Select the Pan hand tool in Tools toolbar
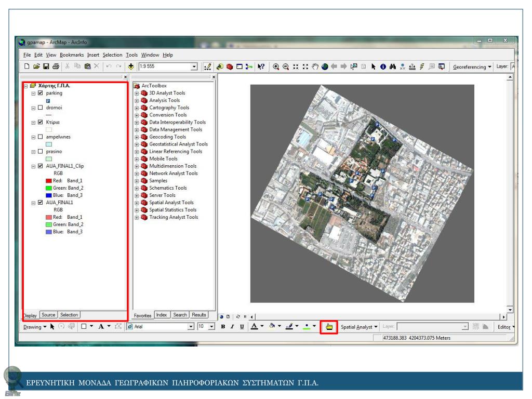The image size is (532, 399). coord(315,67)
